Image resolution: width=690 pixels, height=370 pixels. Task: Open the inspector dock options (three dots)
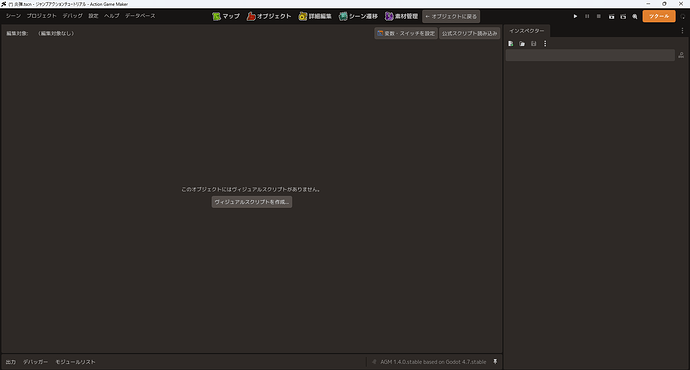pos(683,31)
